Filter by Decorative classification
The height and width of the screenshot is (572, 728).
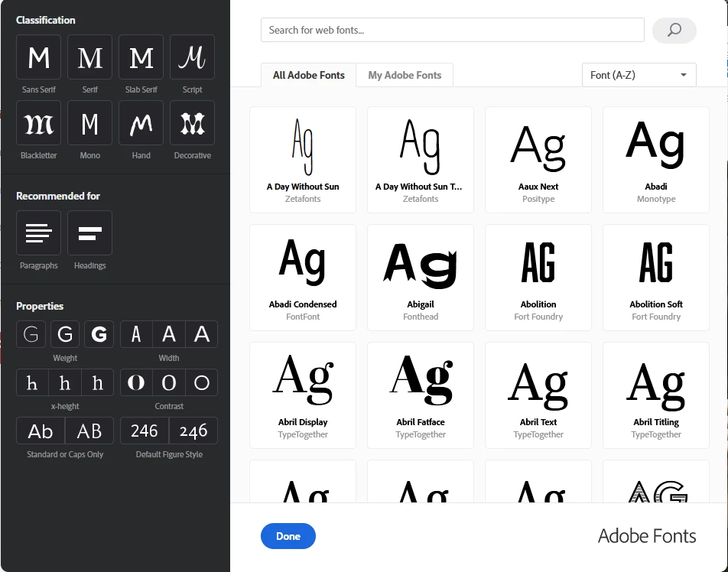click(x=192, y=123)
